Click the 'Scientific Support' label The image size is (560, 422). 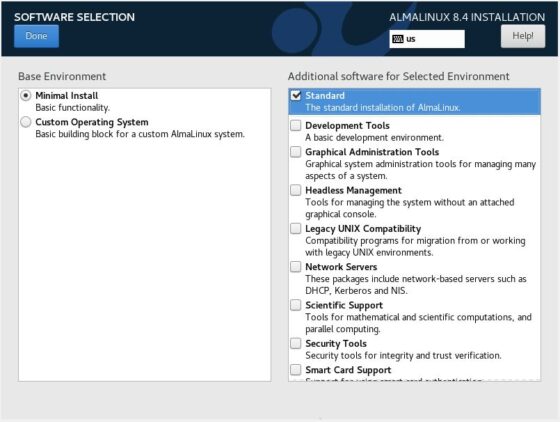tap(344, 305)
